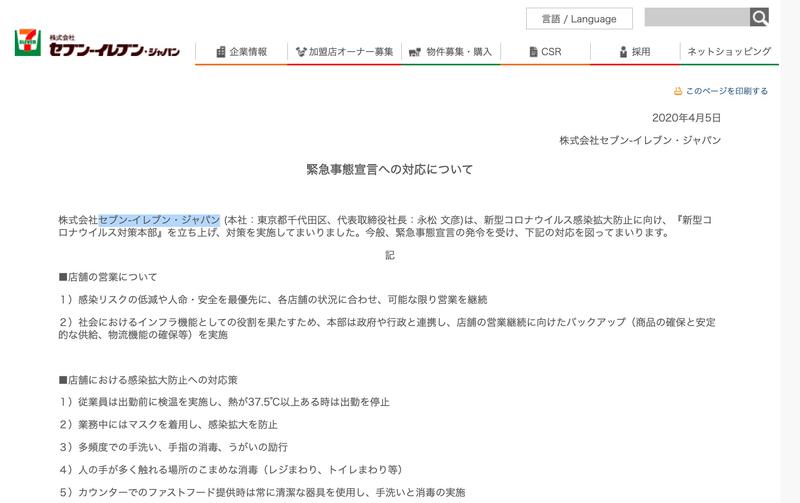This screenshot has height=503, width=800.
Task: Click the date 2020年4月5日
Action: tap(686, 118)
